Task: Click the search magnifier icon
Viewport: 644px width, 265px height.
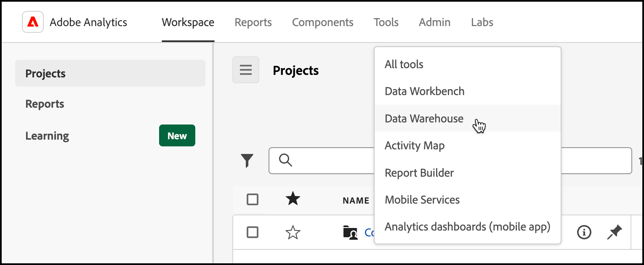Action: click(285, 160)
